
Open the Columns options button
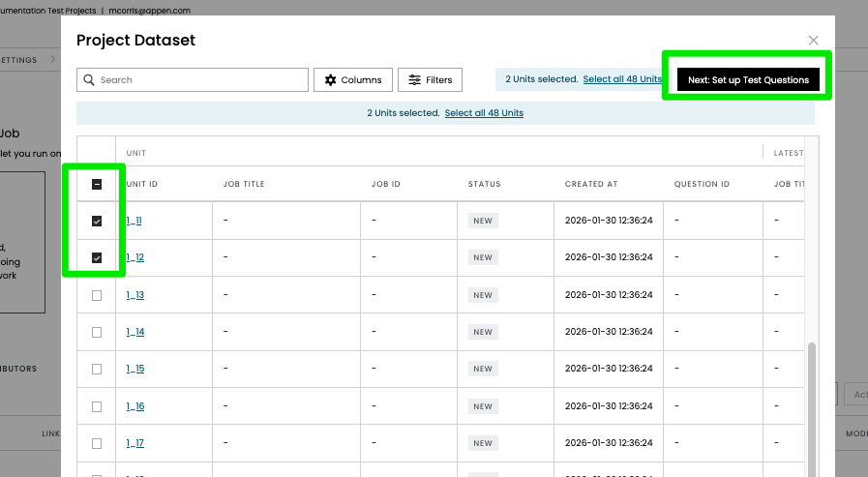coord(352,80)
